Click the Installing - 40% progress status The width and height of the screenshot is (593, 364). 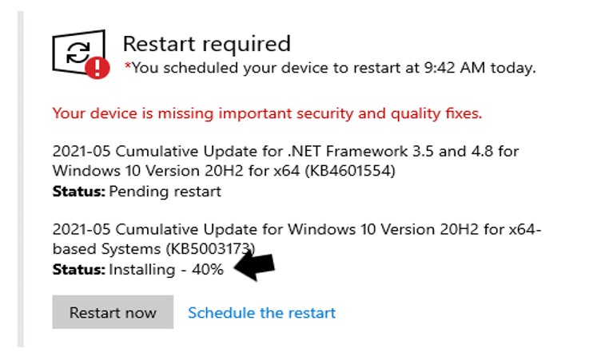(x=166, y=270)
